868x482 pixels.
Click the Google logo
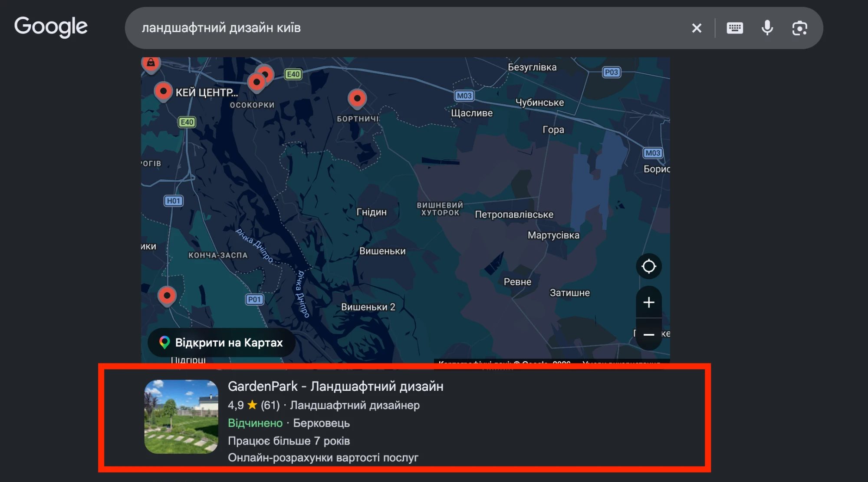tap(51, 27)
